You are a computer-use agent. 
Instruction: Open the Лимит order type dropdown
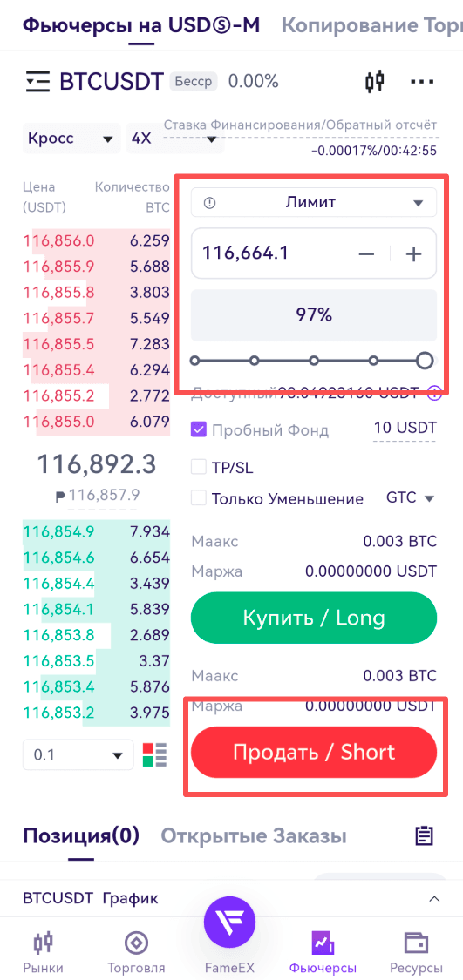click(314, 202)
